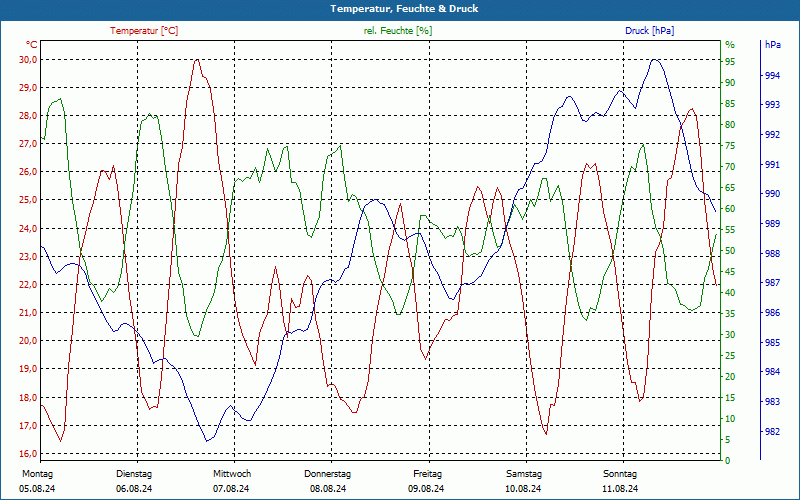The height and width of the screenshot is (500, 800).
Task: Click the '55' humidity axis value
Action: coord(730,230)
